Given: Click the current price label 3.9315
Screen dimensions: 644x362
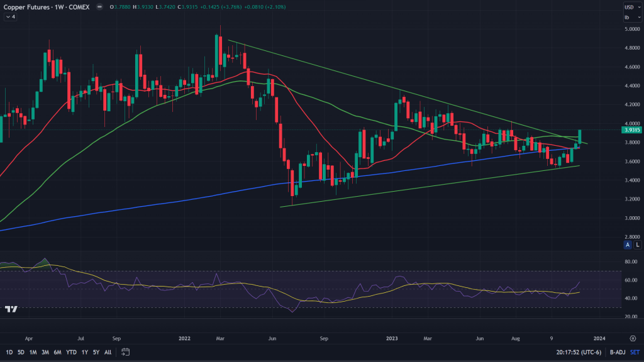Looking at the screenshot, I should coord(631,130).
